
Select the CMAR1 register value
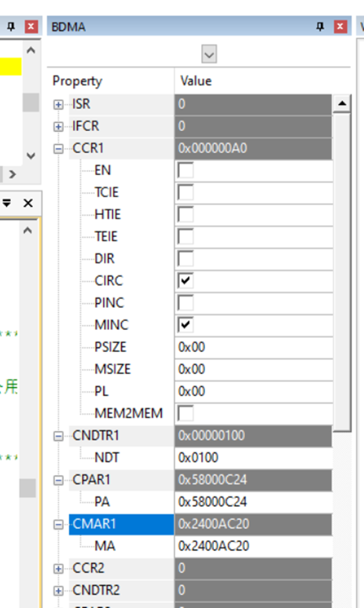click(254, 524)
